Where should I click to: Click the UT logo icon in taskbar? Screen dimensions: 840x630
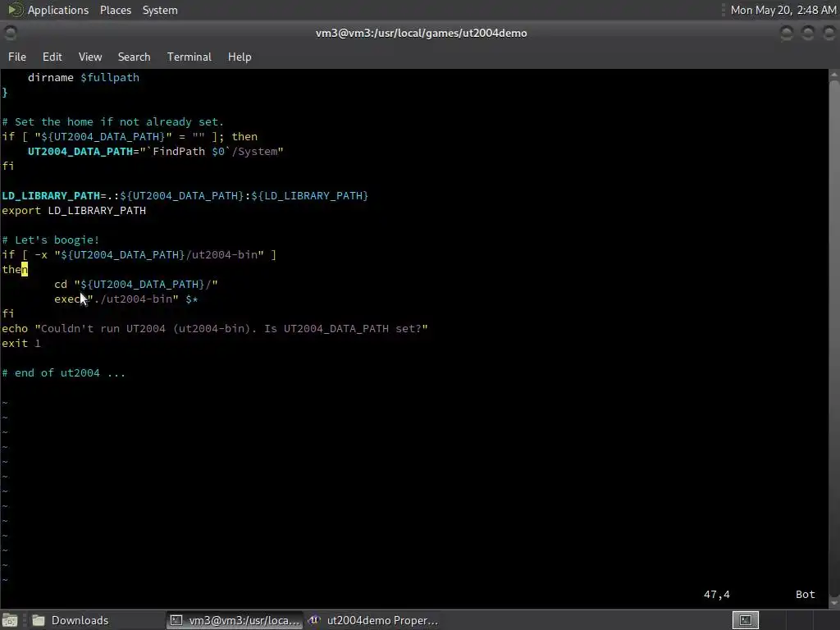(x=314, y=620)
